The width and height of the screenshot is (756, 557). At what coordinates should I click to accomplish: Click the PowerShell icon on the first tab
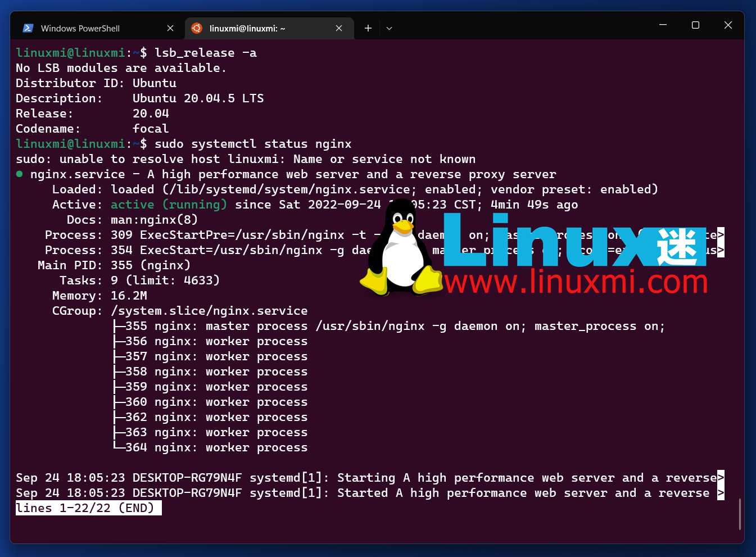[28, 28]
